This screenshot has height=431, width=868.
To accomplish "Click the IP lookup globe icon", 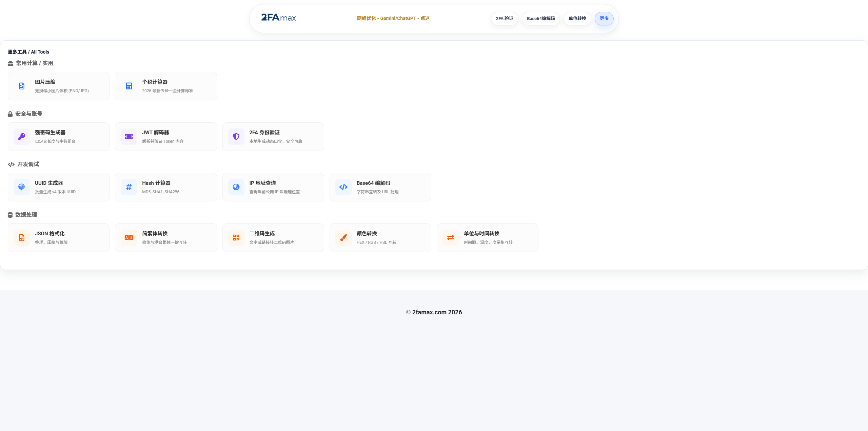I will (x=236, y=187).
